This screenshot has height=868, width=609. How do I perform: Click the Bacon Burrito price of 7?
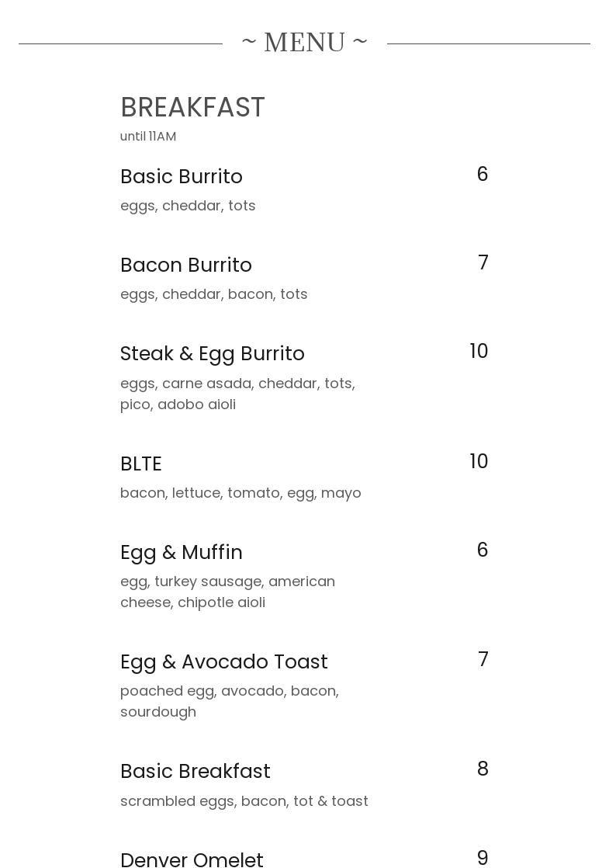[483, 263]
